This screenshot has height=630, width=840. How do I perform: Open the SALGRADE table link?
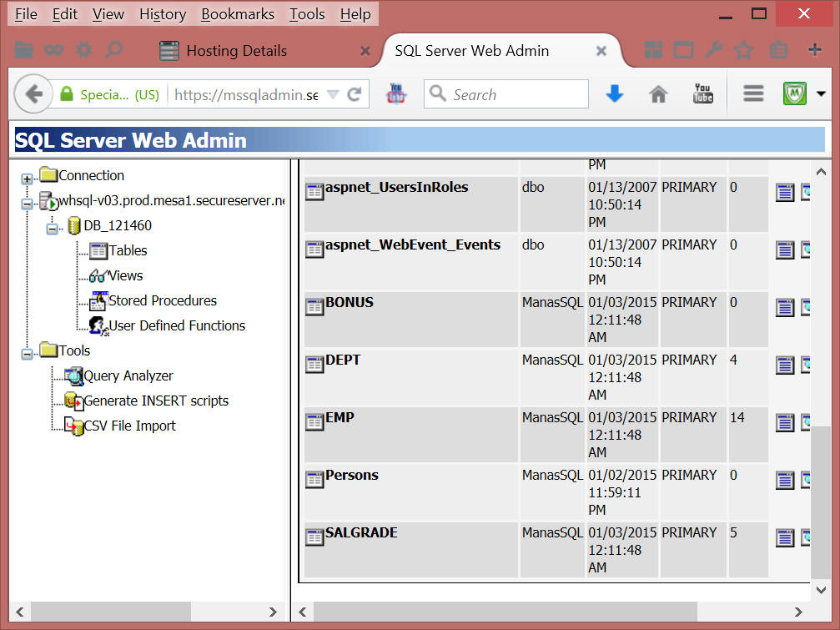click(x=361, y=532)
